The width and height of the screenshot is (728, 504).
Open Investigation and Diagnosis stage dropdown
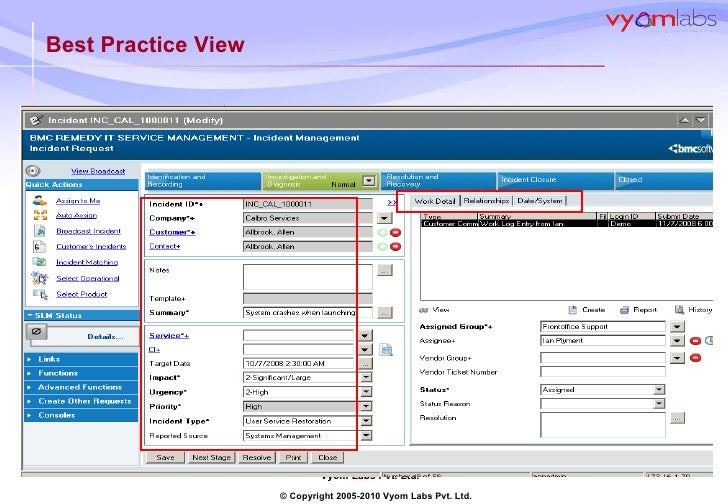369,181
